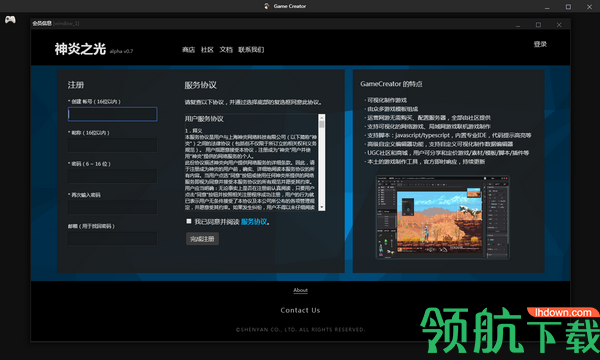Minimize the Game Creator main window
Viewport: 600px width, 360px height.
pos(547,7)
